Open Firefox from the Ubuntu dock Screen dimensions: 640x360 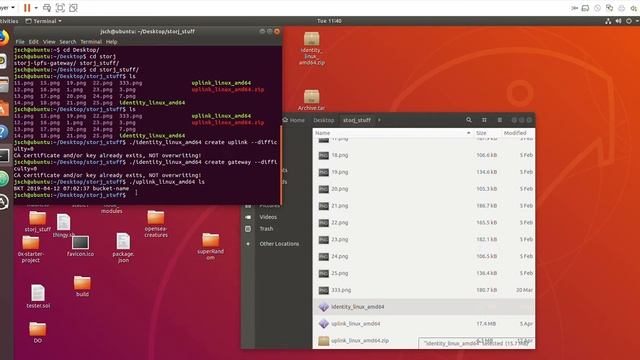click(4, 38)
